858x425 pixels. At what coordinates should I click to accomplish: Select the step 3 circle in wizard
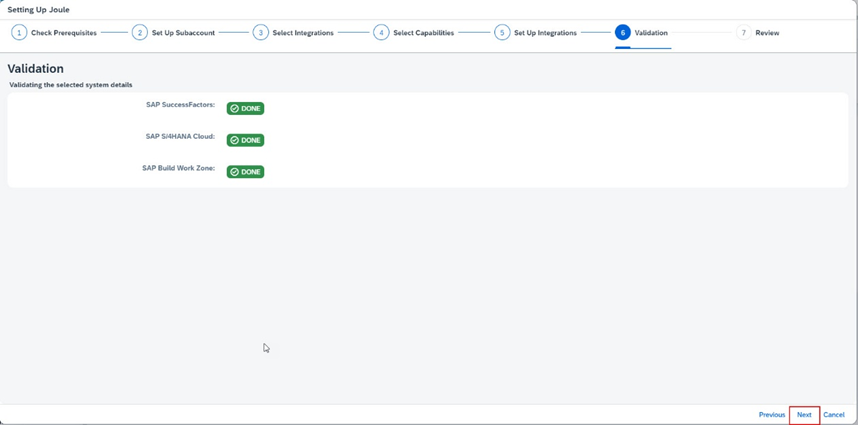tap(260, 33)
